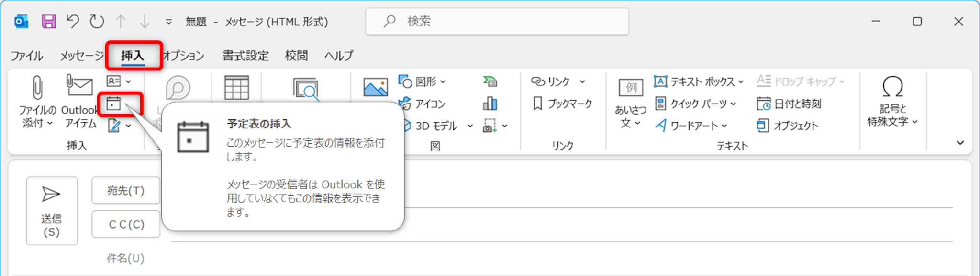
Task: Open the 記号と特殊文字 symbols menu
Action: [892, 101]
